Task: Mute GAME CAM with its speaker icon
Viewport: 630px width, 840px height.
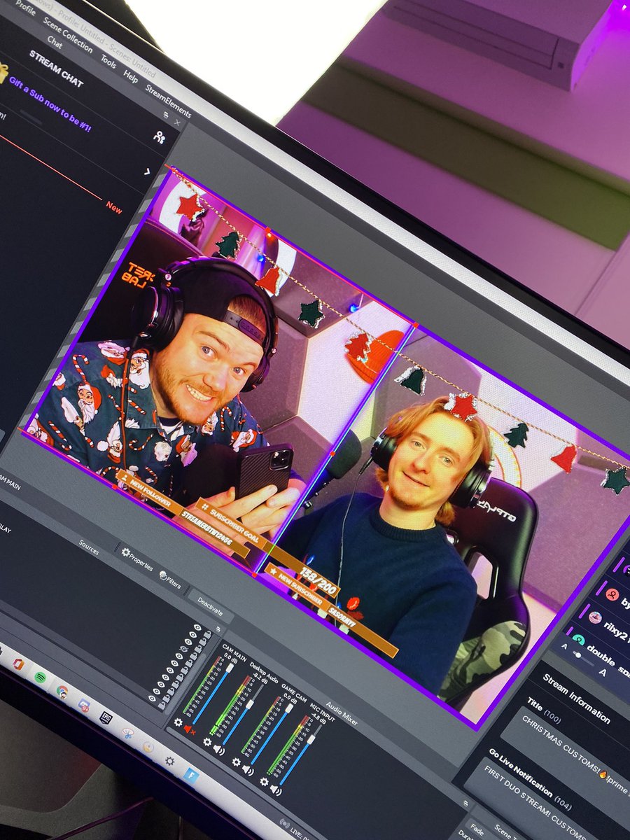Action: 248,770
